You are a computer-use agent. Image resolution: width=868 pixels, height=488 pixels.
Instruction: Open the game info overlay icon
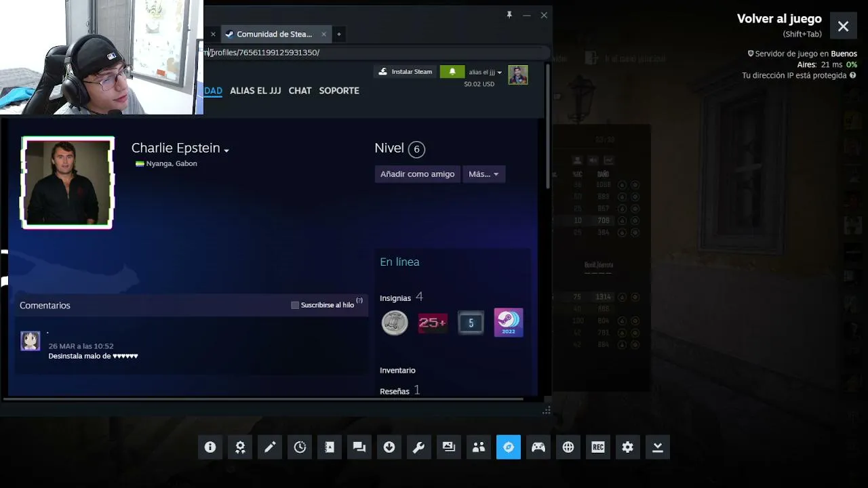click(x=210, y=447)
